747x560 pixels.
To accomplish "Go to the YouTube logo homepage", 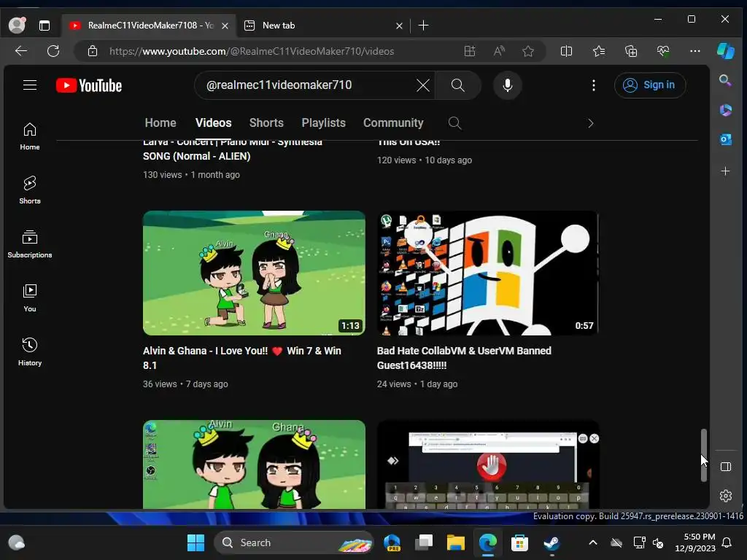I will pyautogui.click(x=88, y=86).
